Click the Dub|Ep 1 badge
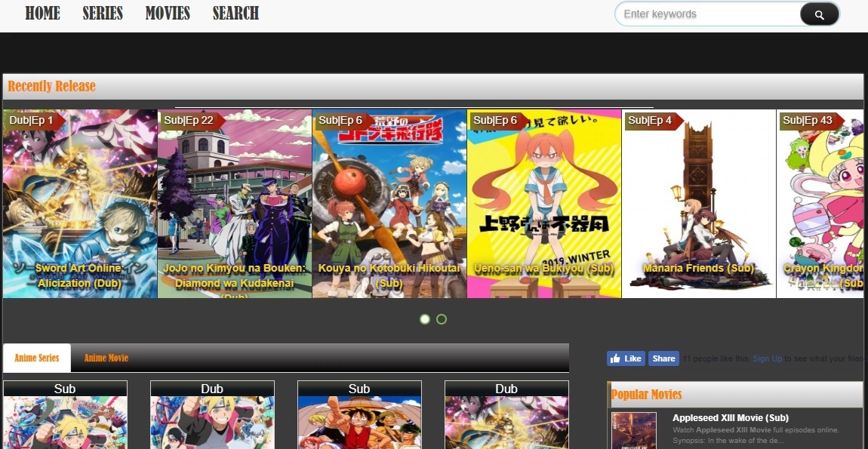Screen dimensions: 868x449 pyautogui.click(x=34, y=120)
